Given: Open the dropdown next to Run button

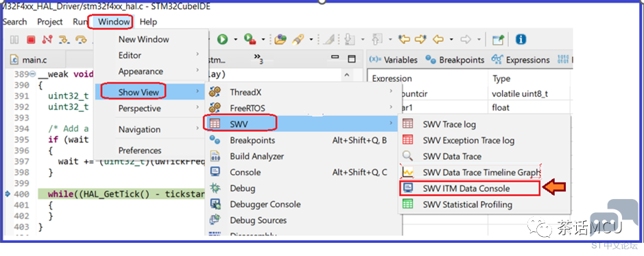Looking at the screenshot, I should click(235, 40).
